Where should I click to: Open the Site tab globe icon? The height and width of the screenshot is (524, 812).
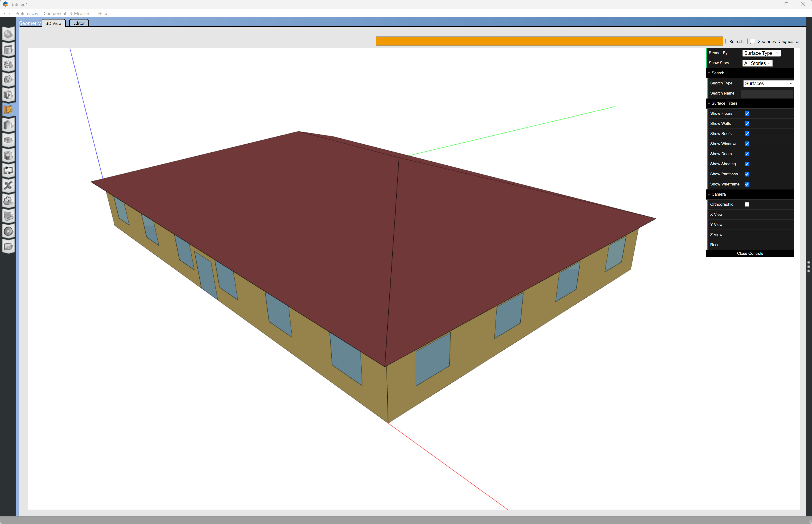8,34
